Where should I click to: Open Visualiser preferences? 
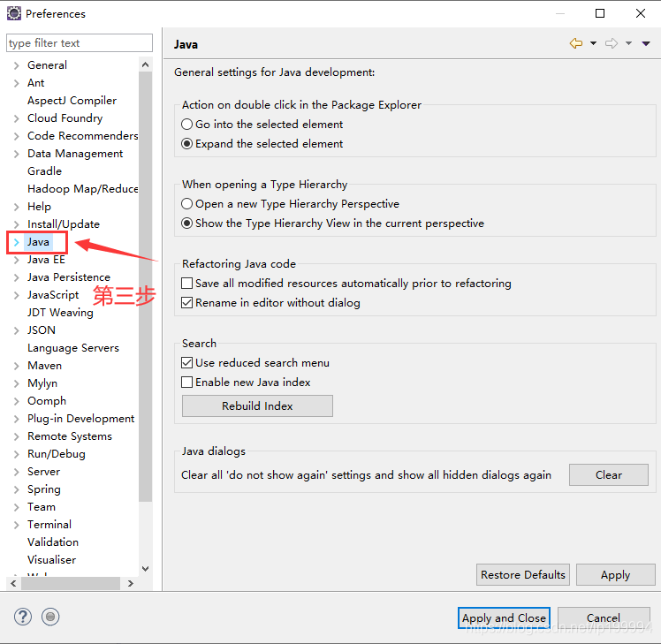tap(51, 560)
